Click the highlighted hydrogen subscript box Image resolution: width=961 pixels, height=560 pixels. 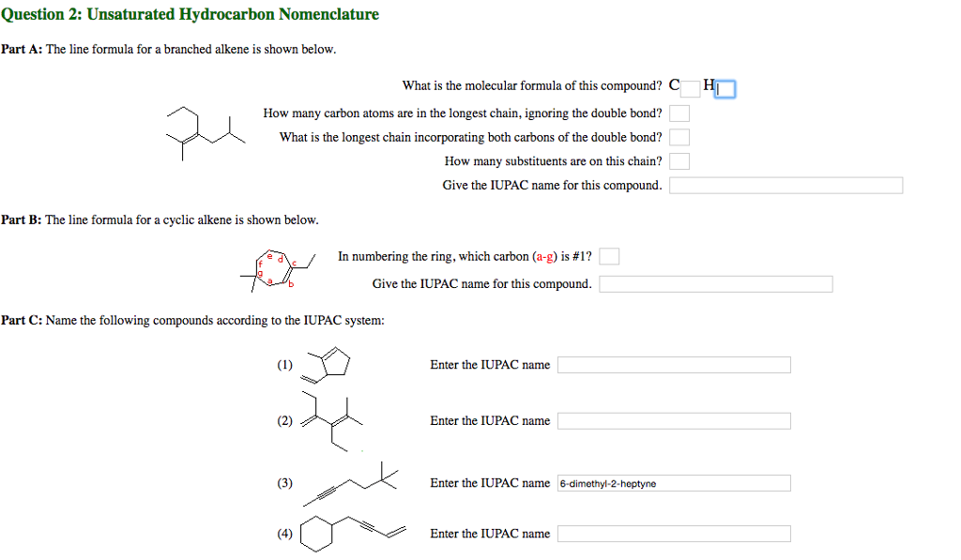(725, 88)
